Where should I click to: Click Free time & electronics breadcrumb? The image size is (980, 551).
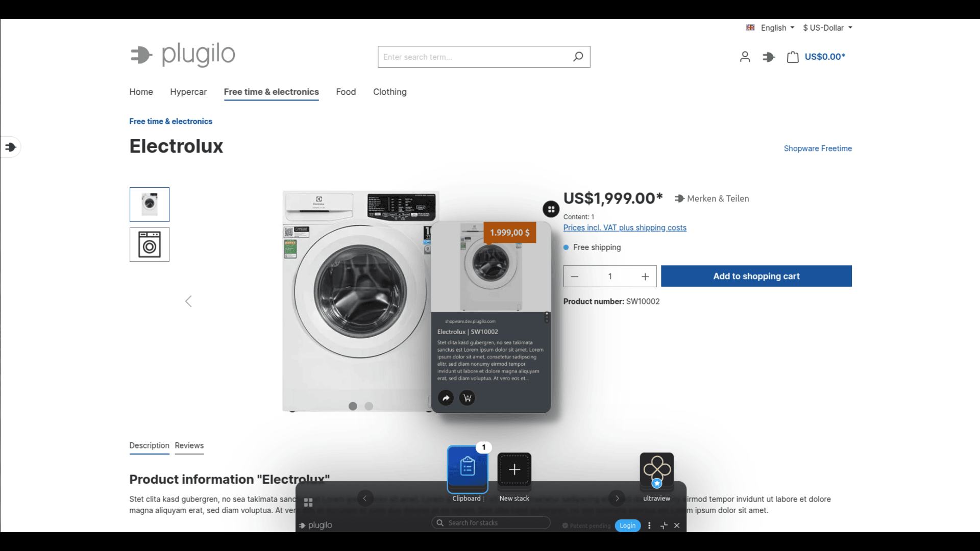[170, 121]
